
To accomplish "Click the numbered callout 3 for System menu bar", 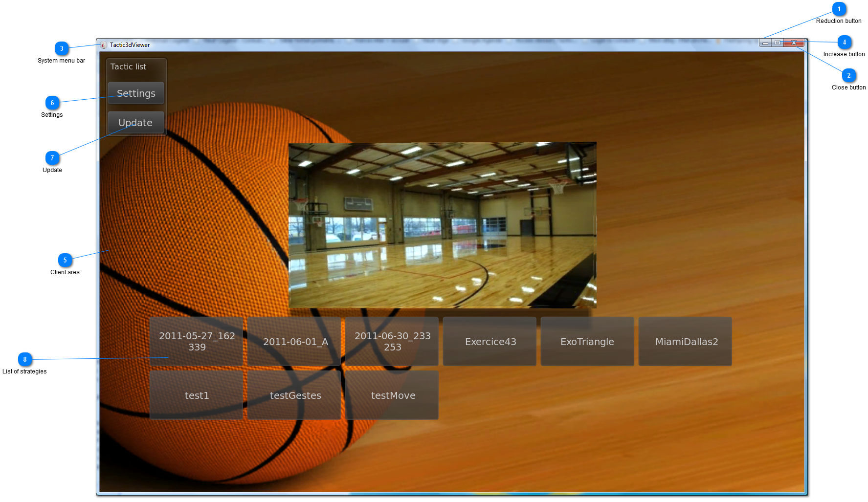I will point(62,48).
